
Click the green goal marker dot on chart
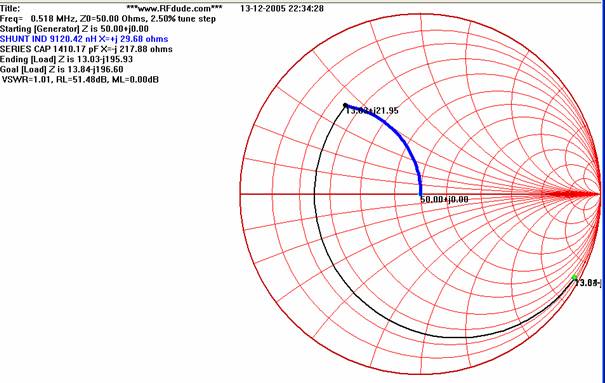click(x=574, y=277)
